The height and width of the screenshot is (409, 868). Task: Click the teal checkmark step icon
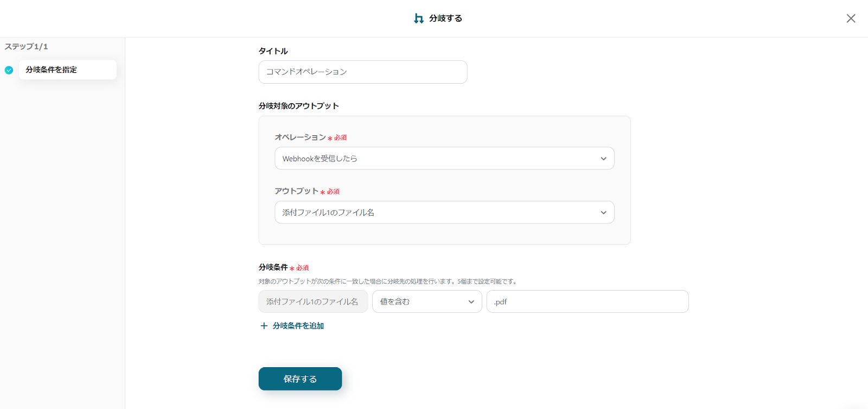point(9,70)
